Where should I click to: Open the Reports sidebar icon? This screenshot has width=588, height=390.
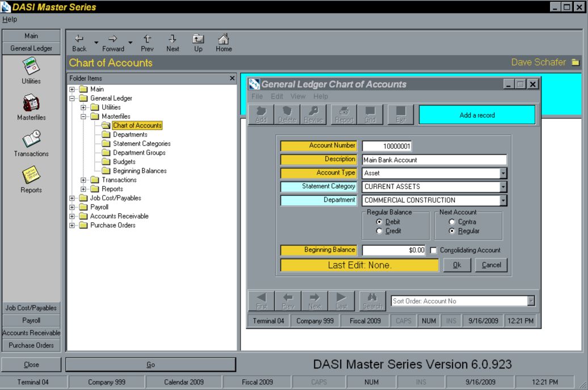31,175
